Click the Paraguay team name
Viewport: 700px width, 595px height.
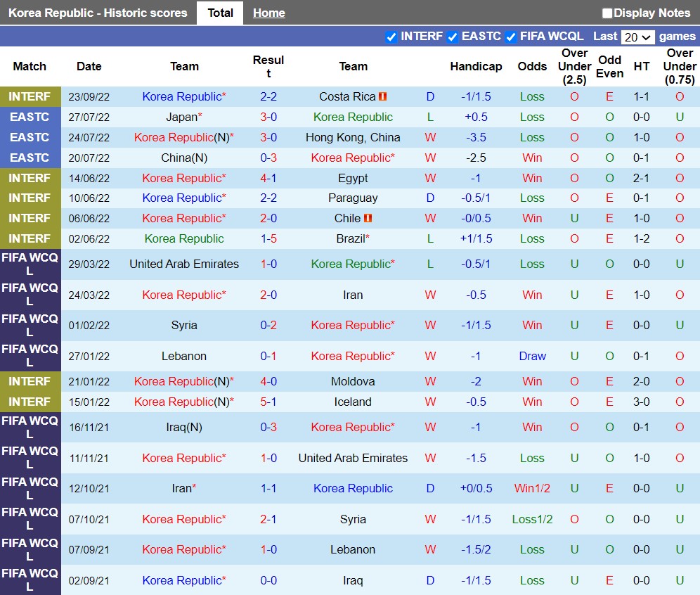tap(353, 198)
